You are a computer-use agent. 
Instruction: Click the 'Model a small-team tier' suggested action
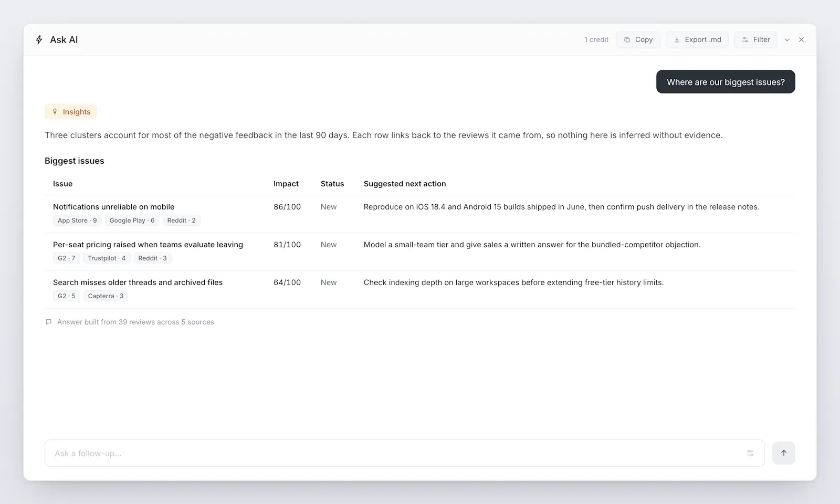[x=532, y=245]
